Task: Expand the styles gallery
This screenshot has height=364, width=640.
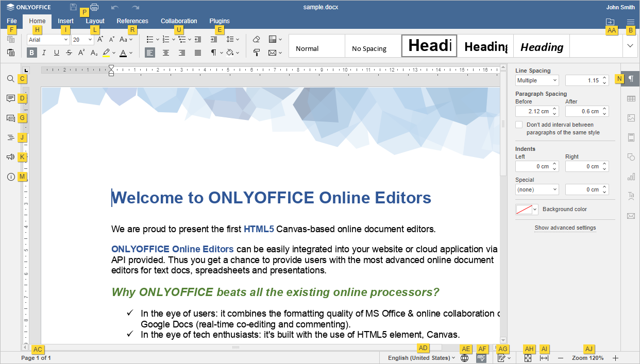Action: (630, 46)
